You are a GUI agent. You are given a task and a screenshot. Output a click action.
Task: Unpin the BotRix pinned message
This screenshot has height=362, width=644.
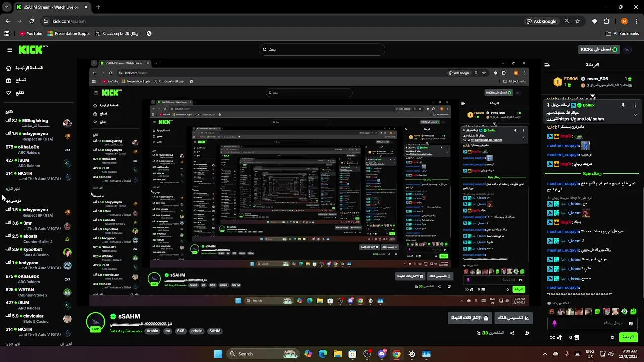(x=623, y=105)
